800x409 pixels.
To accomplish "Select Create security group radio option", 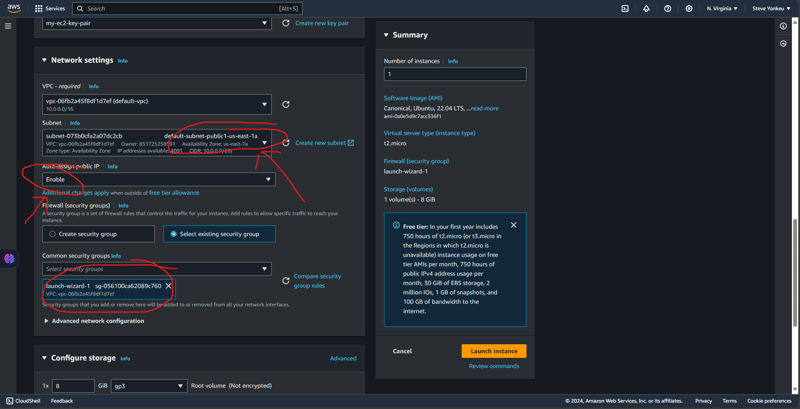I will (98, 234).
